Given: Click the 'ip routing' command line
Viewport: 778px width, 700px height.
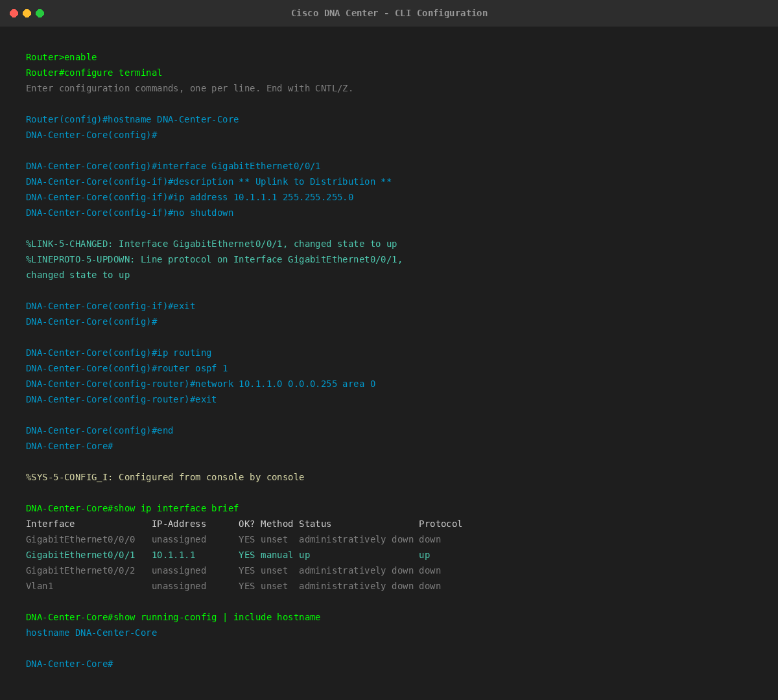Looking at the screenshot, I should [x=119, y=353].
